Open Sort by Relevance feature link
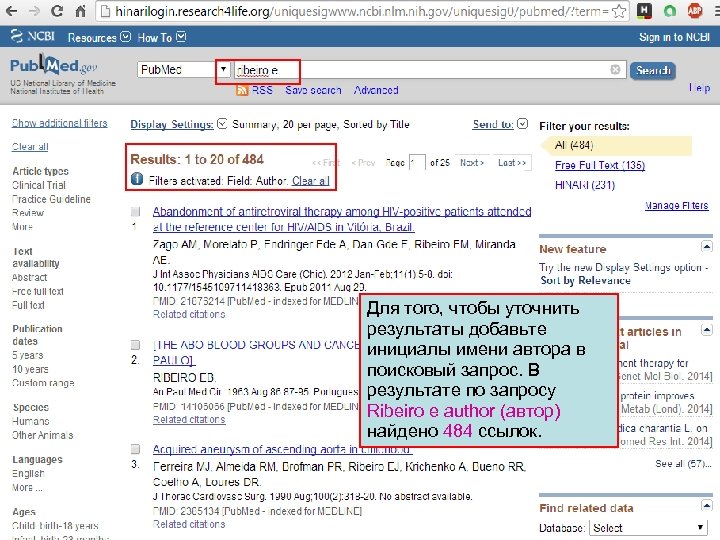Viewport: 720px width, 540px height. coord(585,280)
